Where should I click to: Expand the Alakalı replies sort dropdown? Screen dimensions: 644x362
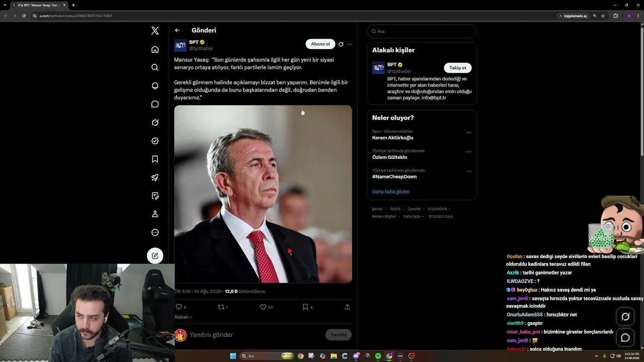183,317
